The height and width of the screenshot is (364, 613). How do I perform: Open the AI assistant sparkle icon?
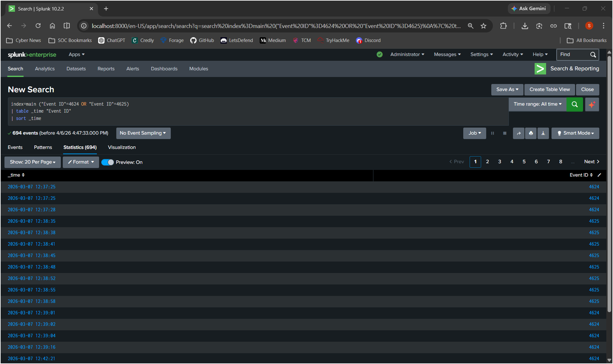point(592,104)
